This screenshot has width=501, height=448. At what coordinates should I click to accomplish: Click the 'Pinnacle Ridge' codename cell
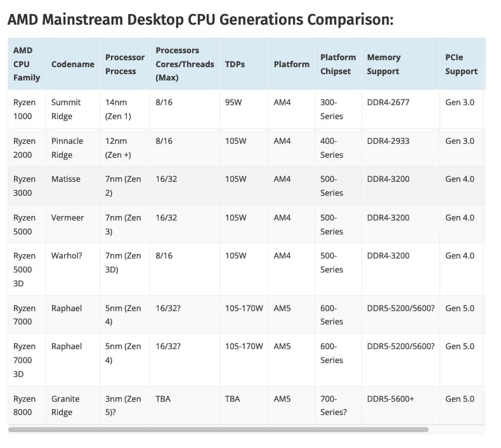point(73,148)
